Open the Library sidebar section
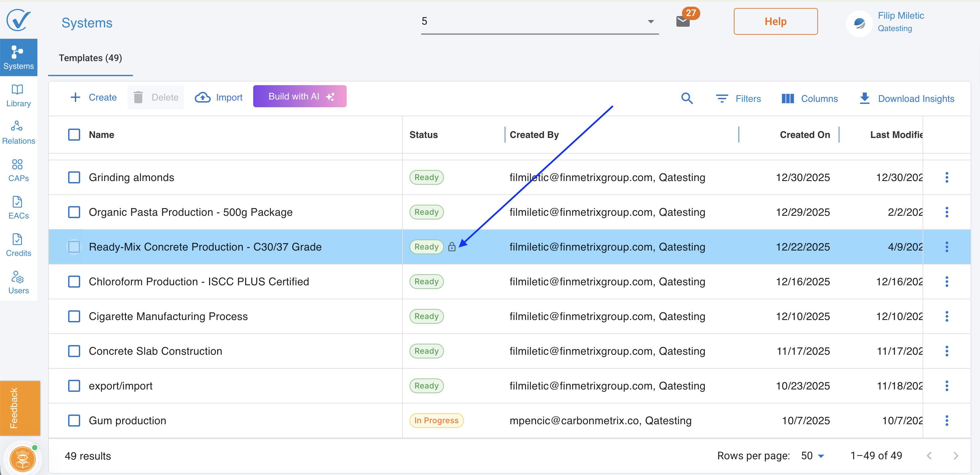The height and width of the screenshot is (475, 980). tap(18, 95)
